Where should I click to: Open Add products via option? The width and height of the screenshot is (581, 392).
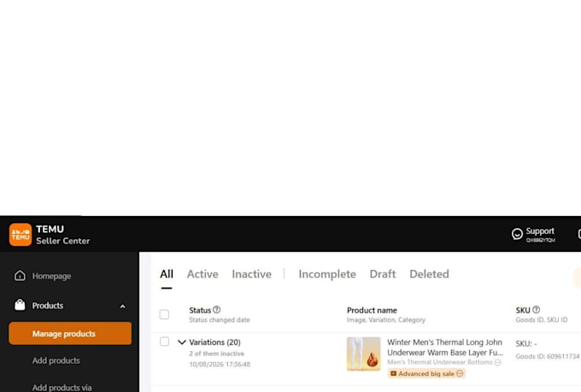click(x=62, y=388)
